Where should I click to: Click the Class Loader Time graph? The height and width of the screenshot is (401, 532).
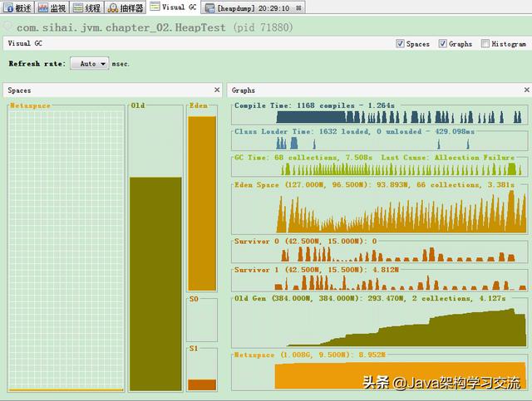379,142
